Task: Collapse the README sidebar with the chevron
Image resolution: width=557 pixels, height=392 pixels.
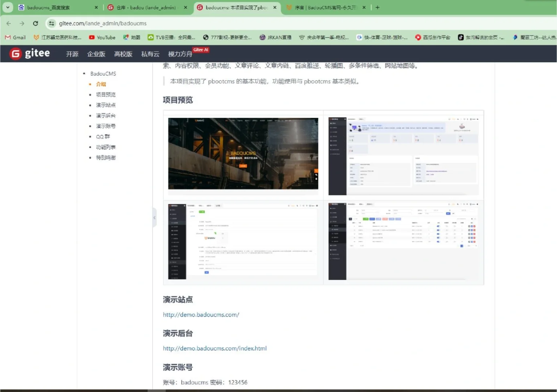Action: pos(154,218)
